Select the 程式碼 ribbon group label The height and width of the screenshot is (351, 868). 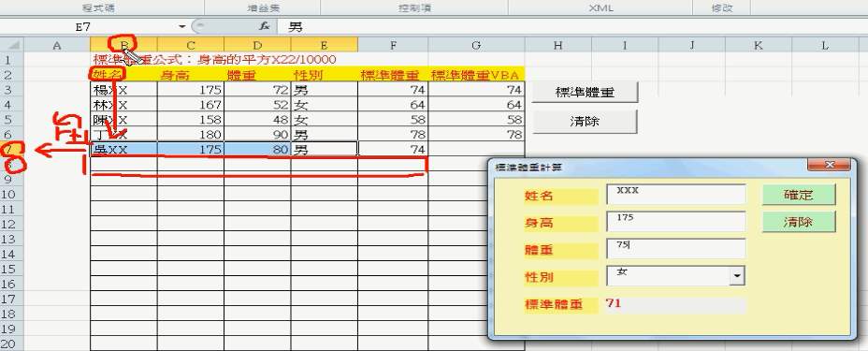[x=98, y=8]
